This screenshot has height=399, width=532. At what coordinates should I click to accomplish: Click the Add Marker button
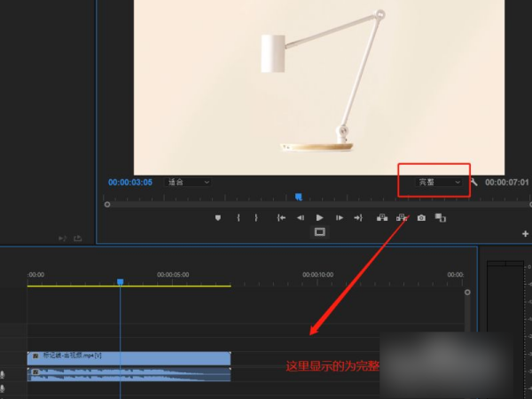[217, 217]
